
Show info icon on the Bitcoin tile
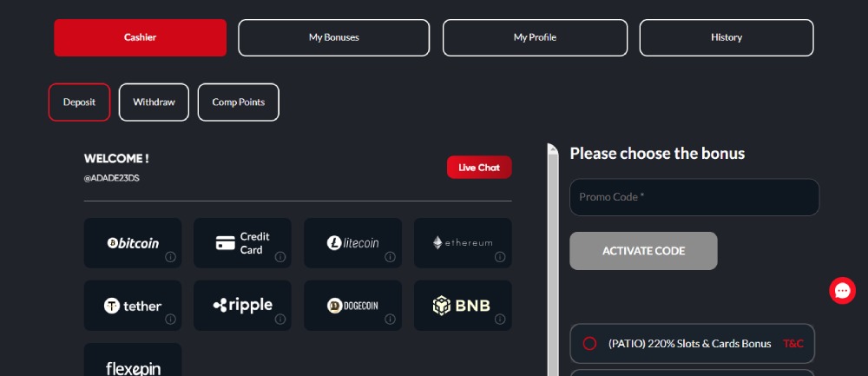[170, 257]
